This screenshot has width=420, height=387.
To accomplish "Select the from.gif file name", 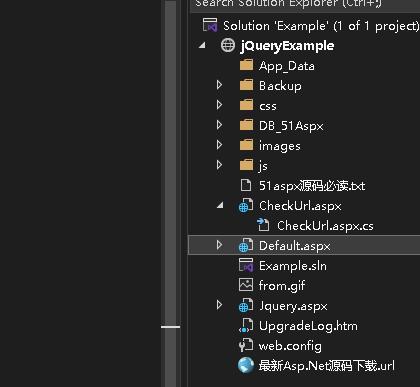I will click(282, 286).
